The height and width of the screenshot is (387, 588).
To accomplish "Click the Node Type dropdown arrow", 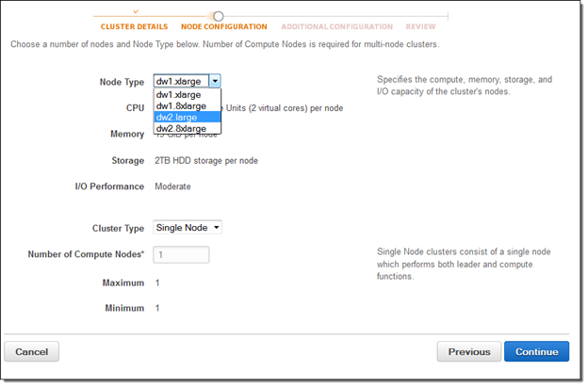I will coord(215,82).
